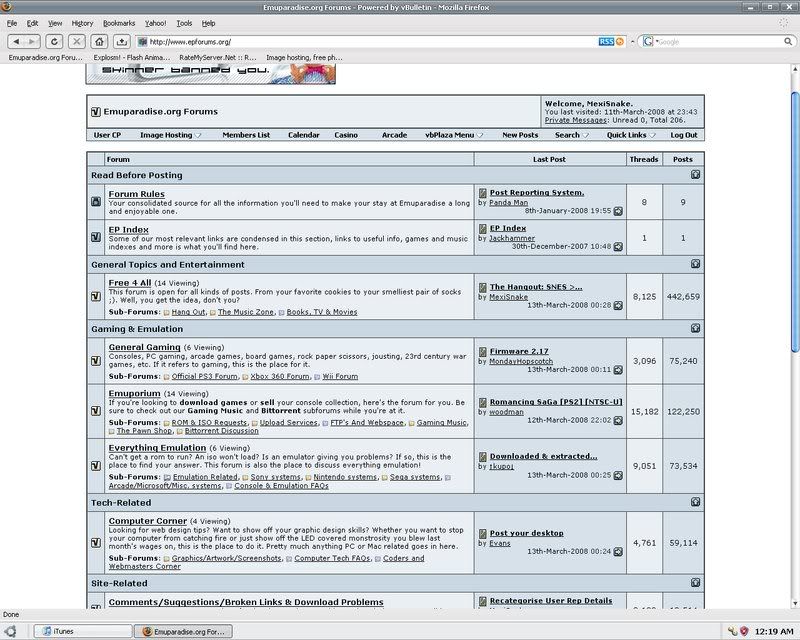Open the Free 4 All forum
This screenshot has width=800, height=640.
point(130,283)
